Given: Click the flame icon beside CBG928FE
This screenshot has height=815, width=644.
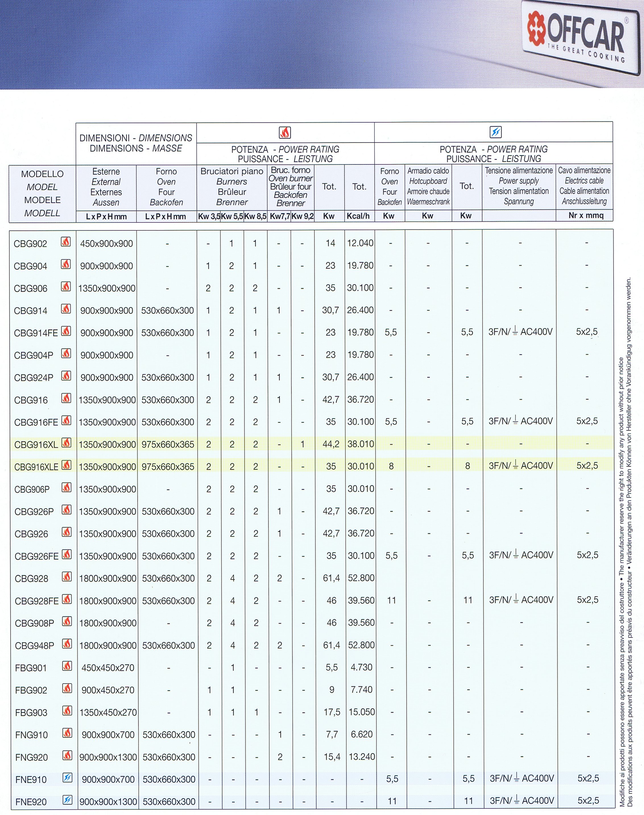Looking at the screenshot, I should click(x=67, y=599).
